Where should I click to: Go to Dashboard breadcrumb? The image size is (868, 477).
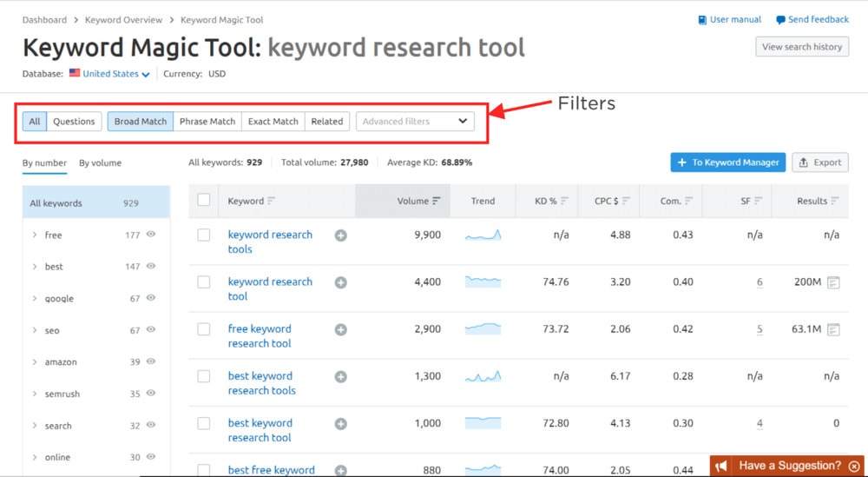(x=44, y=20)
